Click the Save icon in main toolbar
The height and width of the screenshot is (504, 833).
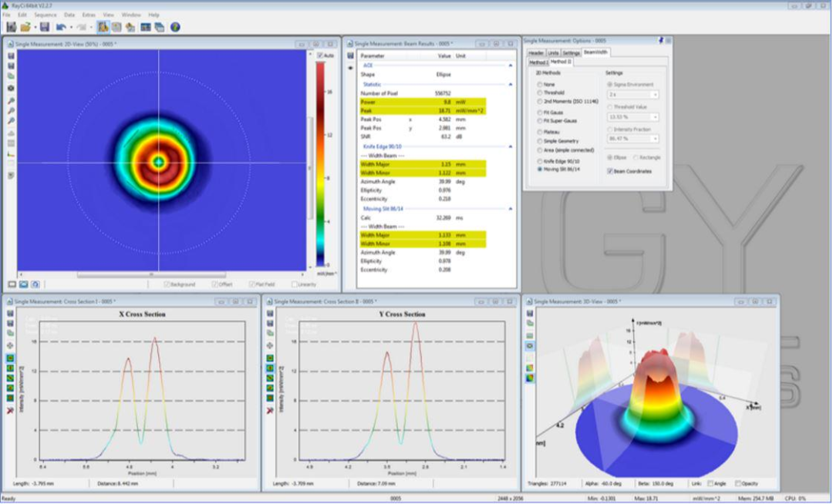(x=45, y=27)
